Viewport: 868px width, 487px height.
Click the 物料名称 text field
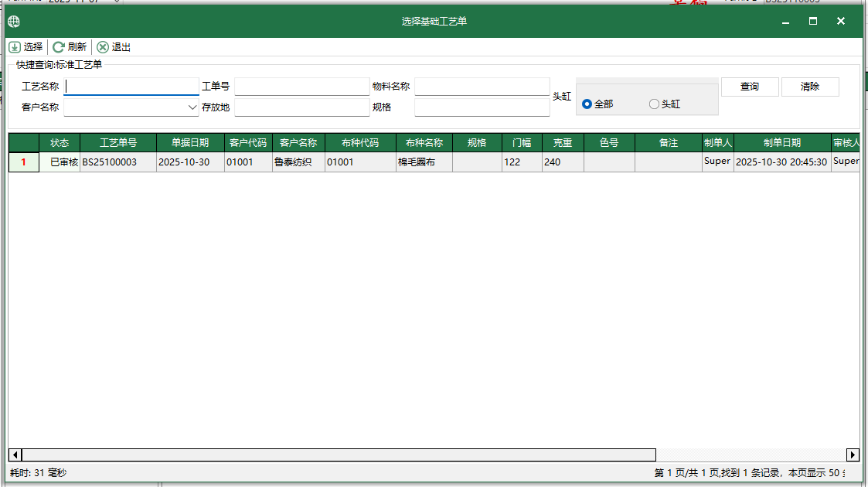482,87
